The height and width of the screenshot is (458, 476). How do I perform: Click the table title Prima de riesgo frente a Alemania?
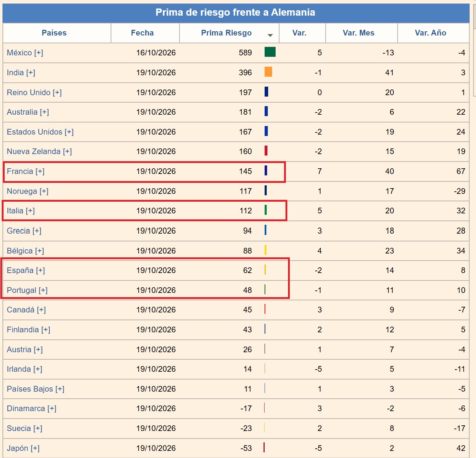[x=235, y=12]
